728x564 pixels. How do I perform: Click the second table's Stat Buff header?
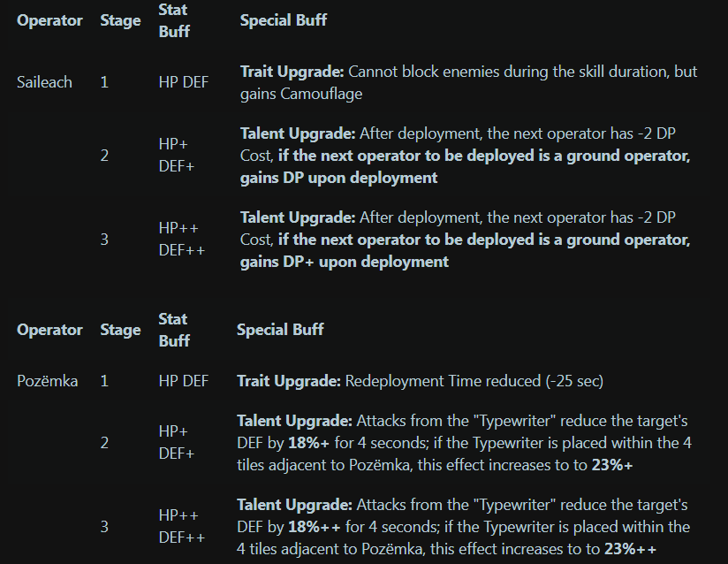tap(174, 330)
